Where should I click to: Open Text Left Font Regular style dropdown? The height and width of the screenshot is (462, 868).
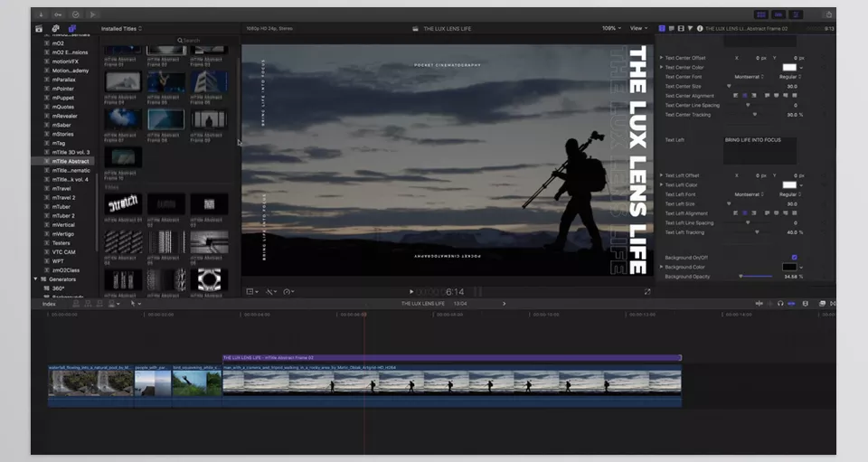tap(790, 194)
